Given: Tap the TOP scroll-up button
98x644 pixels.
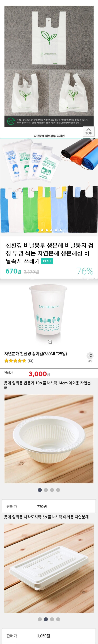Looking at the screenshot, I should tap(89, 131).
